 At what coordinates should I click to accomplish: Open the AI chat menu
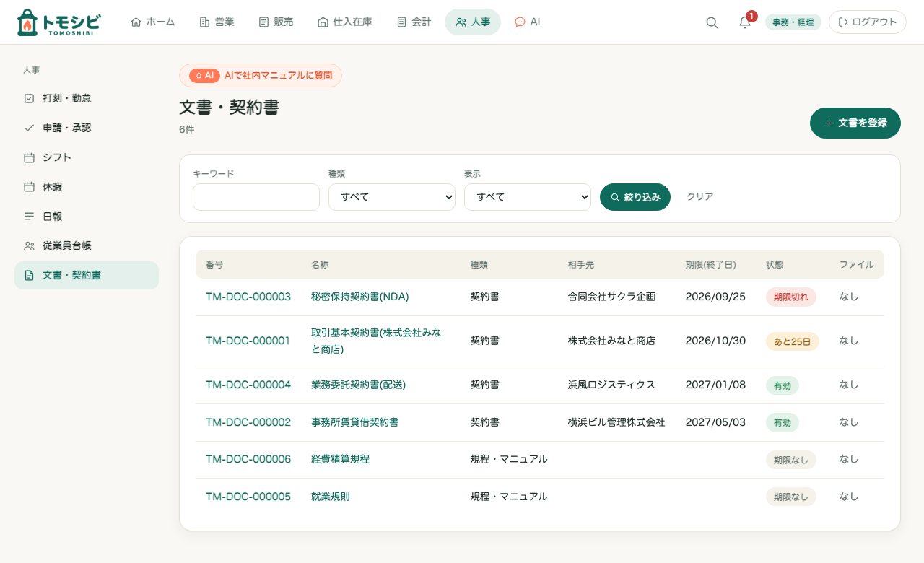[x=527, y=22]
